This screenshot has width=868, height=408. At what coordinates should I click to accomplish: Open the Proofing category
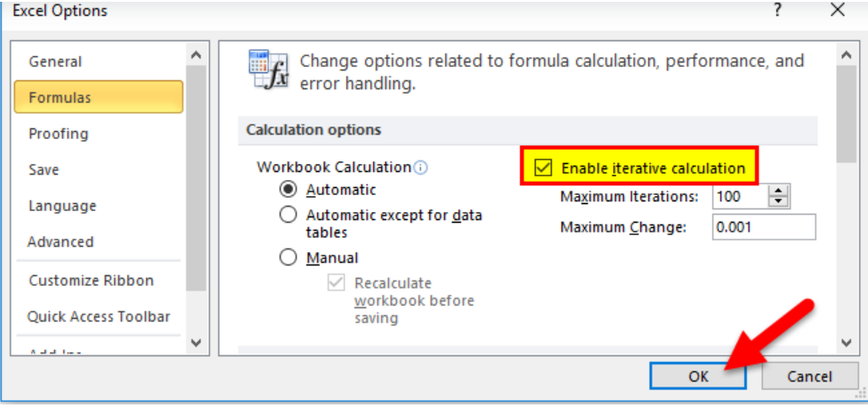(59, 134)
